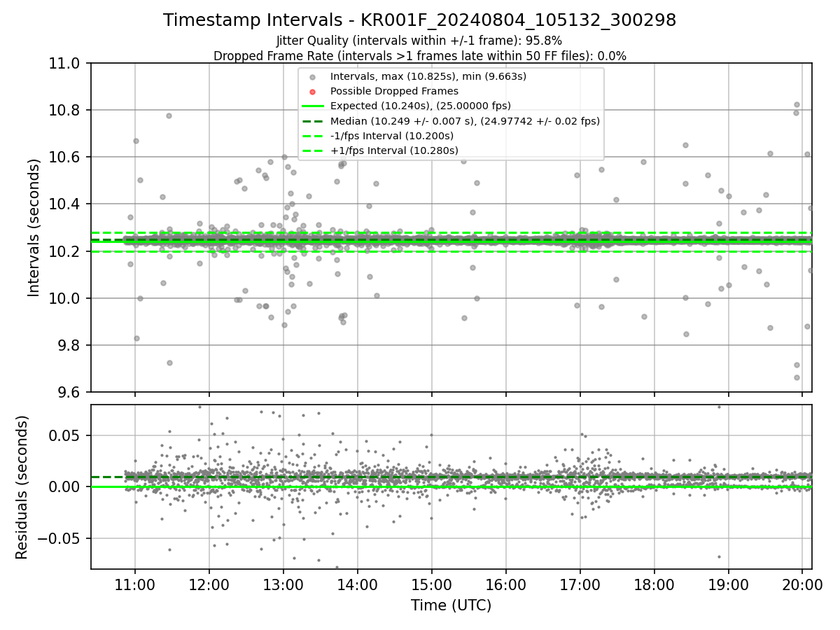Click the '16:00' time tick label
Image resolution: width=840 pixels, height=630 pixels.
pos(506,584)
